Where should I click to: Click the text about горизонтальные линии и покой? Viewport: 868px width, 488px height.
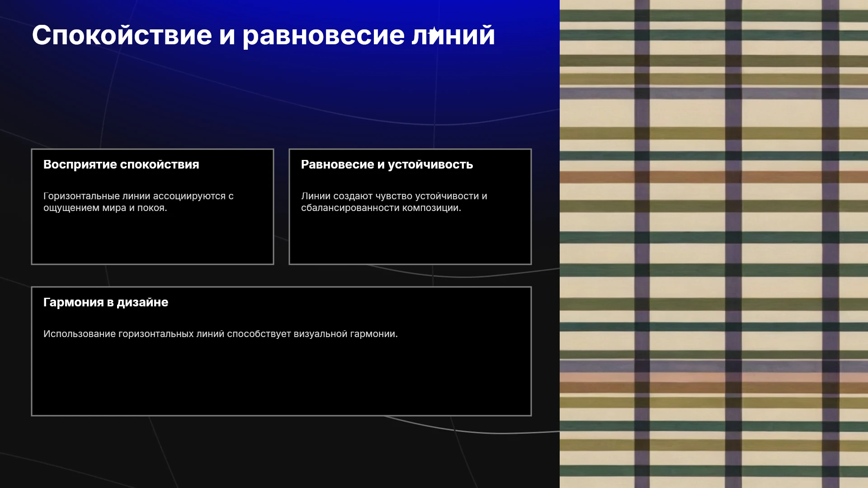tap(138, 202)
